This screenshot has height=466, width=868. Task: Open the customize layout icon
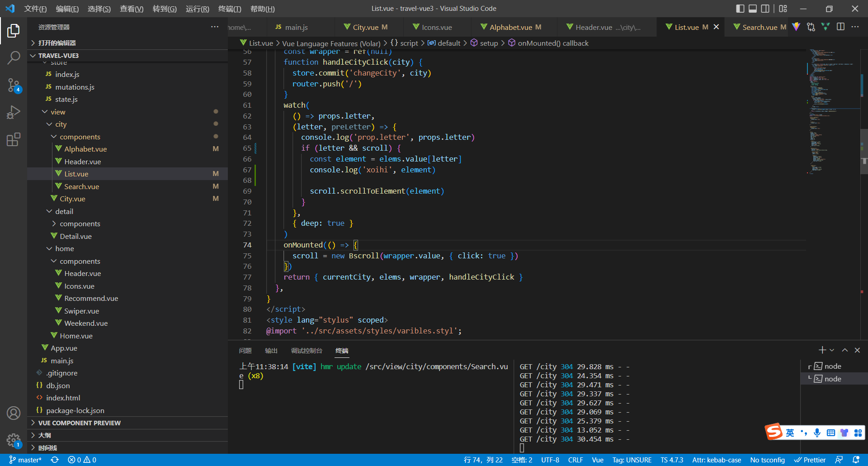(x=783, y=9)
